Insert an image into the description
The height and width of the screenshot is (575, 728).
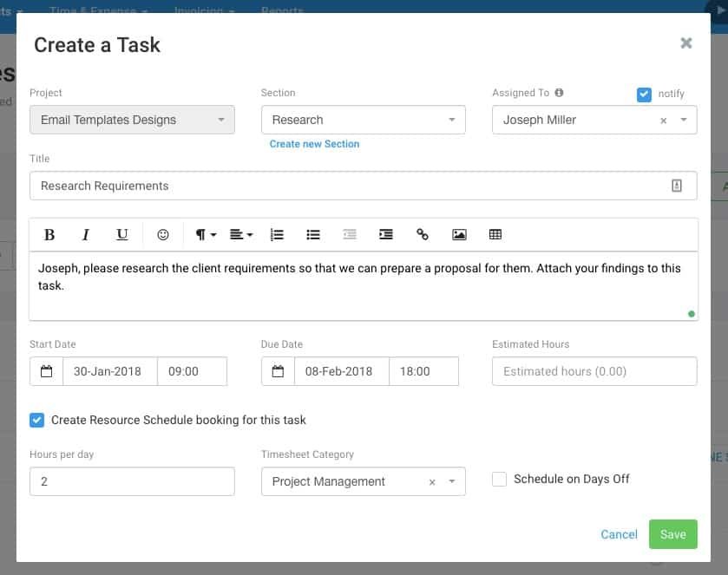point(459,235)
